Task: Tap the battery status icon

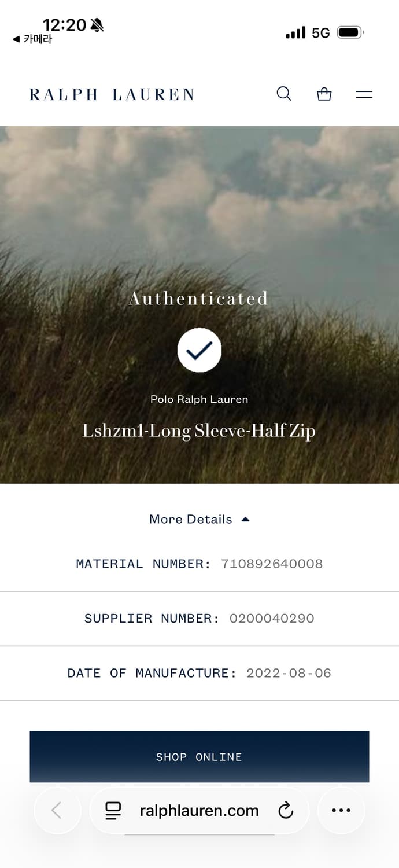Action: 350,32
